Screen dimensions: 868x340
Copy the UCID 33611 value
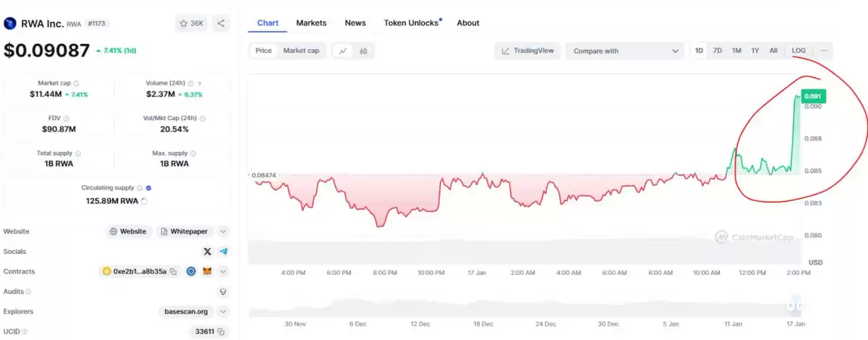click(x=222, y=331)
